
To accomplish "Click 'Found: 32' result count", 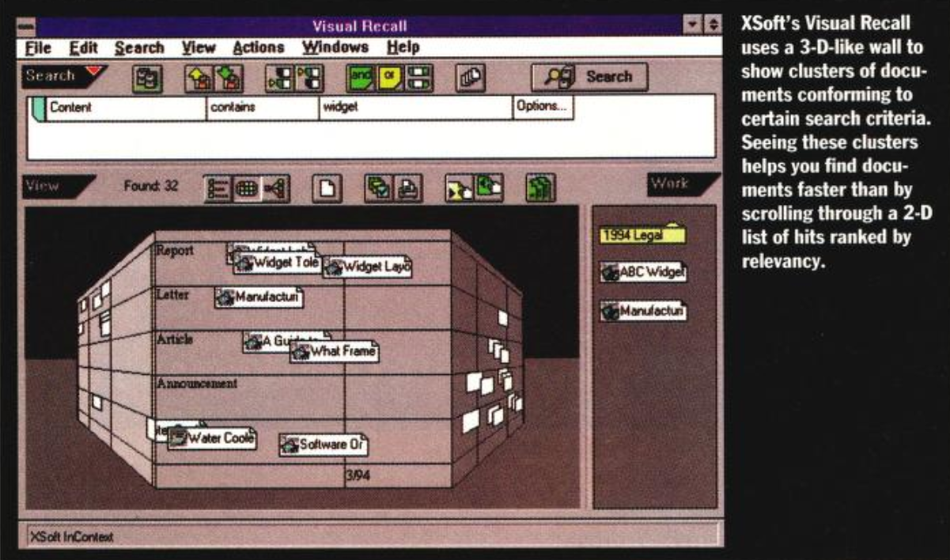I will (x=150, y=187).
